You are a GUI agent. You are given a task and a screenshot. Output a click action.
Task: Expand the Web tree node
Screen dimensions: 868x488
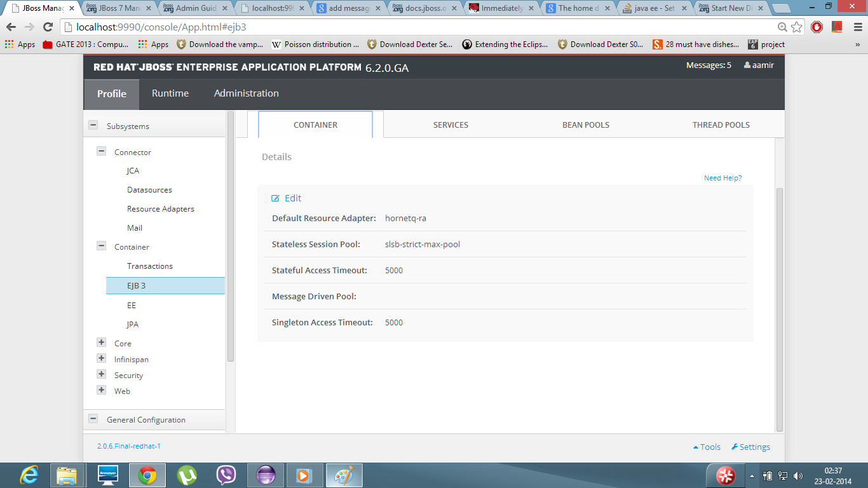pyautogui.click(x=101, y=390)
